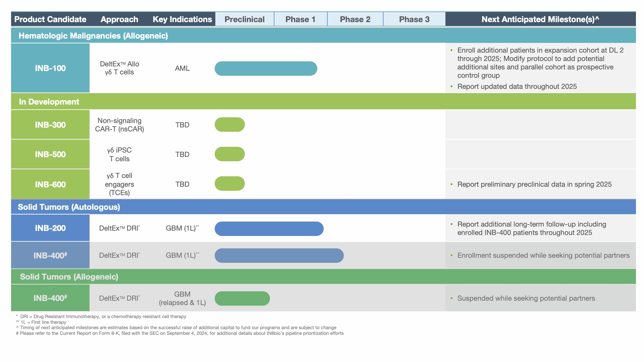Click the INB-200 blue progress bar
Screen dimensions: 644x362
[x=269, y=229]
